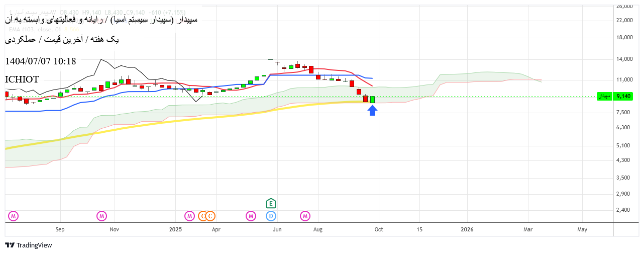Click the 1404/07/07 10:18 date stamp
Screen dimensions: 644x254
pos(41,61)
